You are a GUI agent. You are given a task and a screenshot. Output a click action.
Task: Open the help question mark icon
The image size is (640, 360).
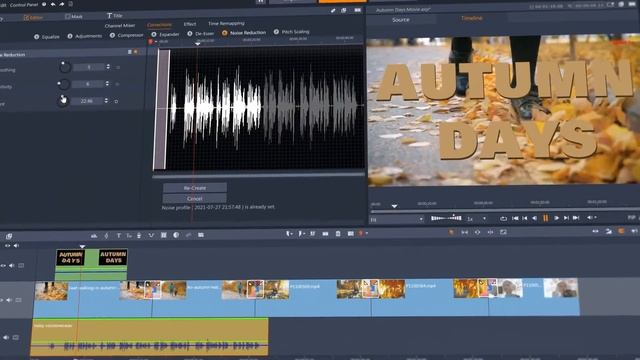(x=44, y=4)
